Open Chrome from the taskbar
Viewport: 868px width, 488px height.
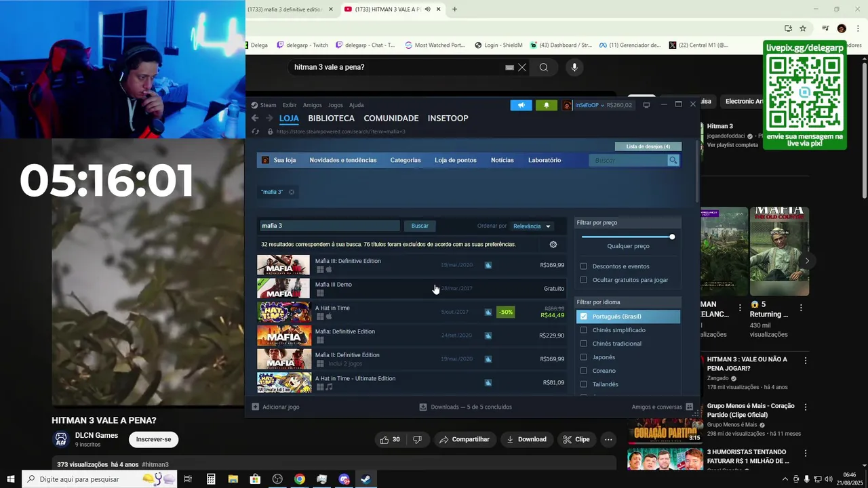pos(299,479)
